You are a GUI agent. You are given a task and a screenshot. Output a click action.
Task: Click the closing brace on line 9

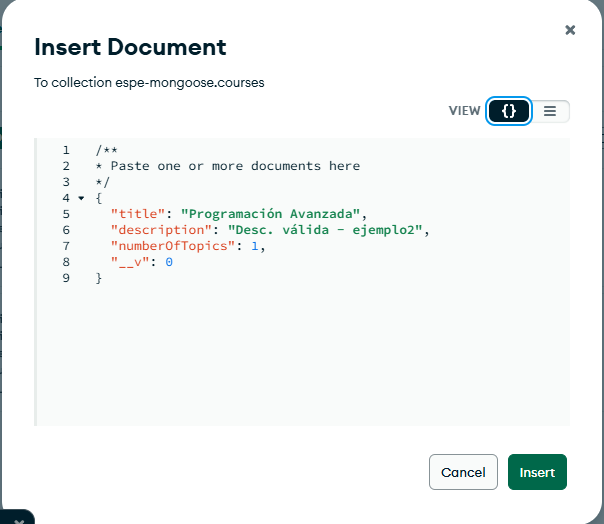(x=99, y=278)
